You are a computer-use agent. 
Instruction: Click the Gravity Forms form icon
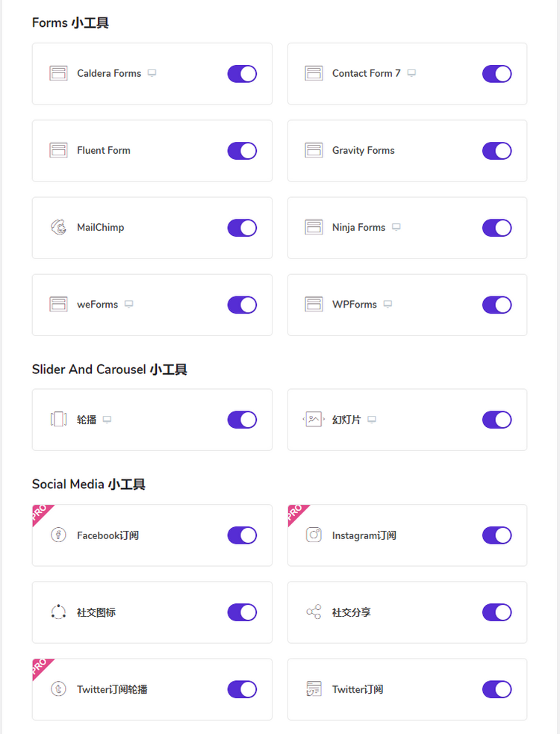pyautogui.click(x=314, y=150)
